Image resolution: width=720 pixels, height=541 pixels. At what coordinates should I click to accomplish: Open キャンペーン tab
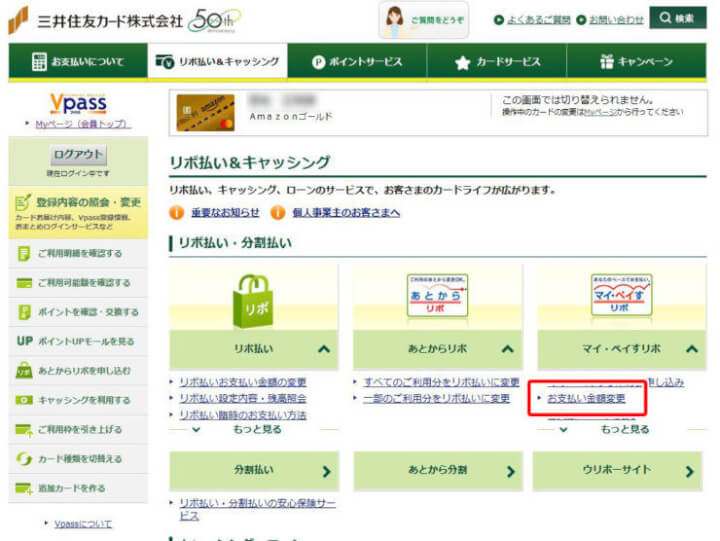click(x=636, y=62)
